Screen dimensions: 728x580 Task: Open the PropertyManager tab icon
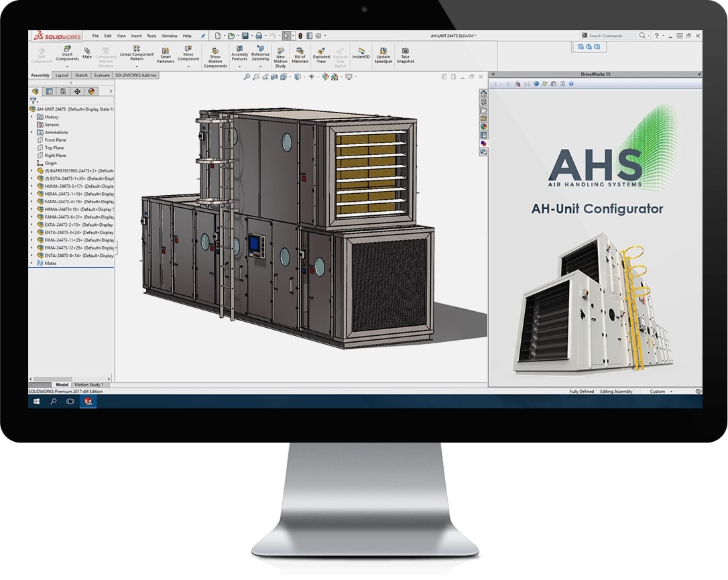click(x=49, y=91)
